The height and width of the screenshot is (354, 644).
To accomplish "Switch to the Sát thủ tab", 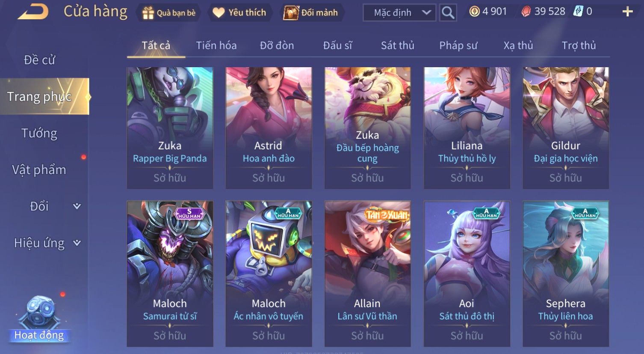I will [x=397, y=45].
